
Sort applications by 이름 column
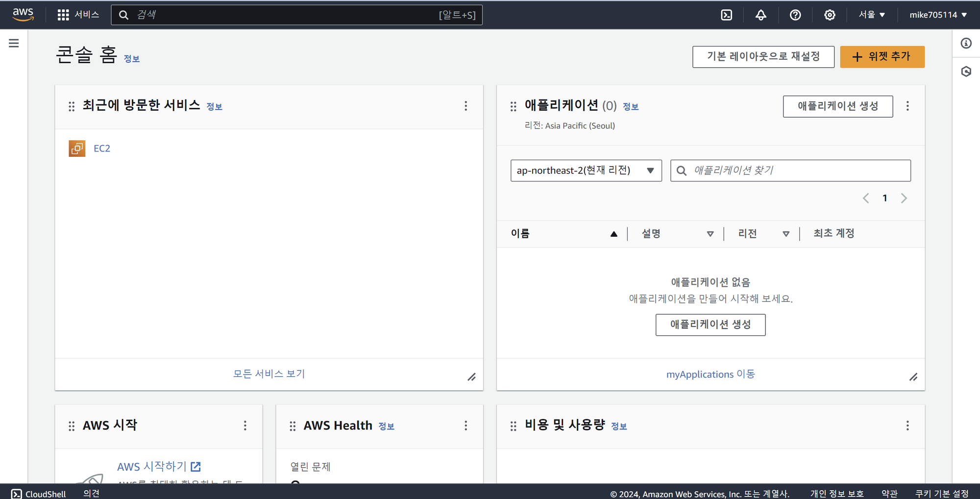pyautogui.click(x=563, y=234)
